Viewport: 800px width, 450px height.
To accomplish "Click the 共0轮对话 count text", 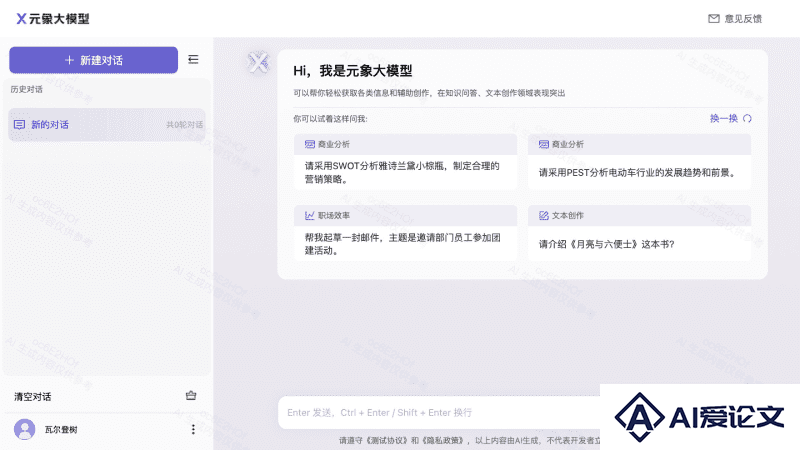I will pos(184,124).
